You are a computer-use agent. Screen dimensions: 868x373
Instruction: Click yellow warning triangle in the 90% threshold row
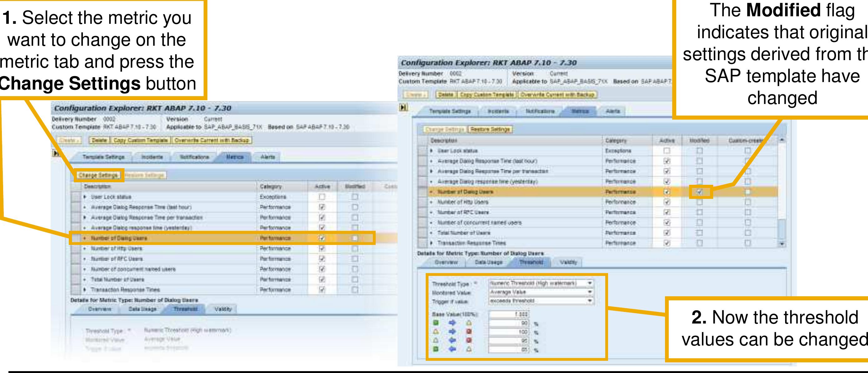coord(469,323)
